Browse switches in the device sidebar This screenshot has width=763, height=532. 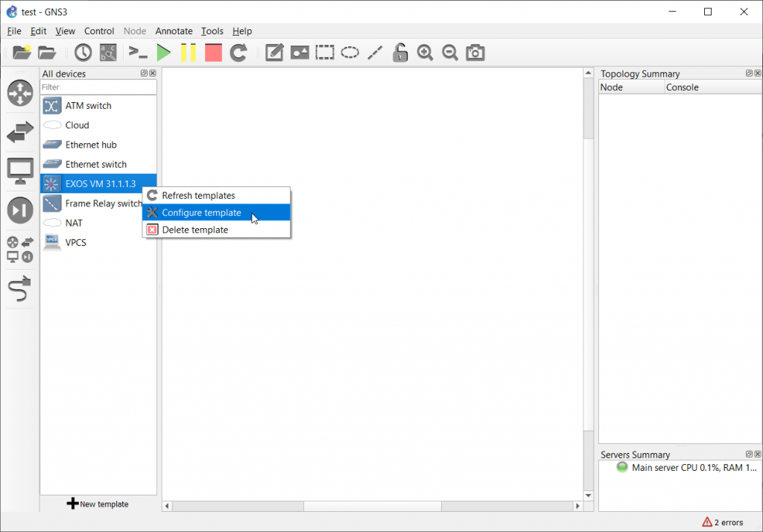[20, 132]
